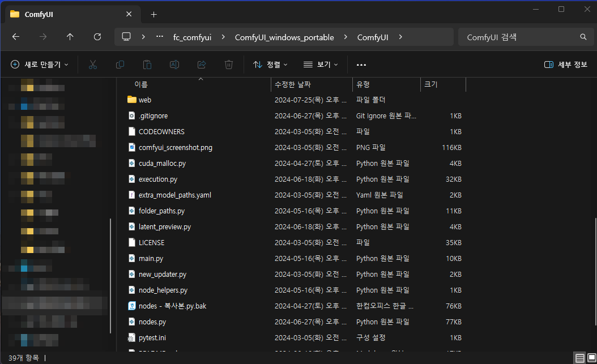This screenshot has width=597, height=364.
Task: Click the Cut scissors icon in toolbar
Action: click(x=93, y=65)
